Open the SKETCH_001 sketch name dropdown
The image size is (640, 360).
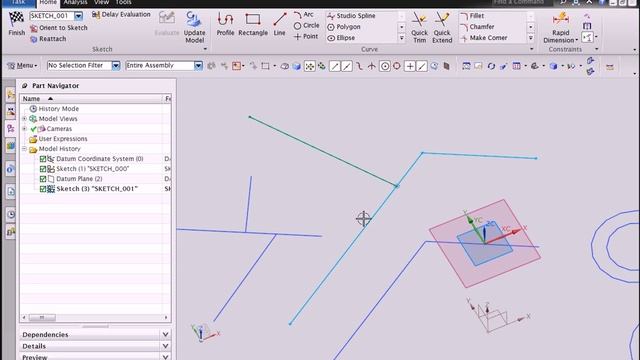click(x=78, y=16)
